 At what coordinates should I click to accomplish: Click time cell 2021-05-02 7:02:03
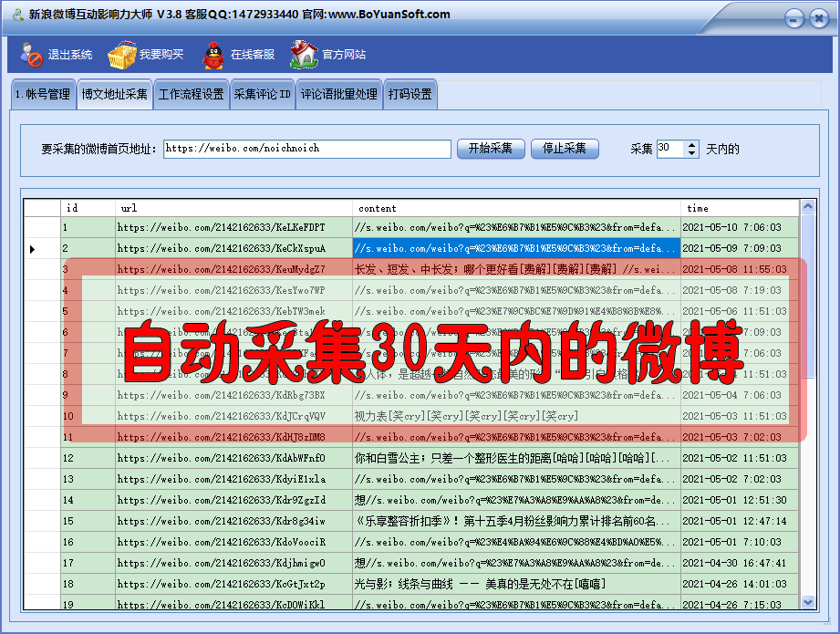click(x=740, y=479)
